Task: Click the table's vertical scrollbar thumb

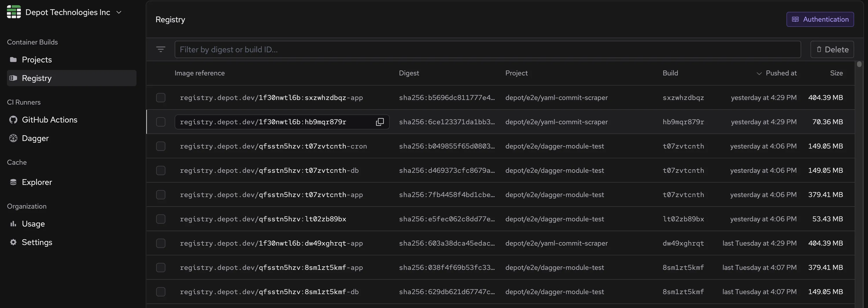Action: coord(859,64)
